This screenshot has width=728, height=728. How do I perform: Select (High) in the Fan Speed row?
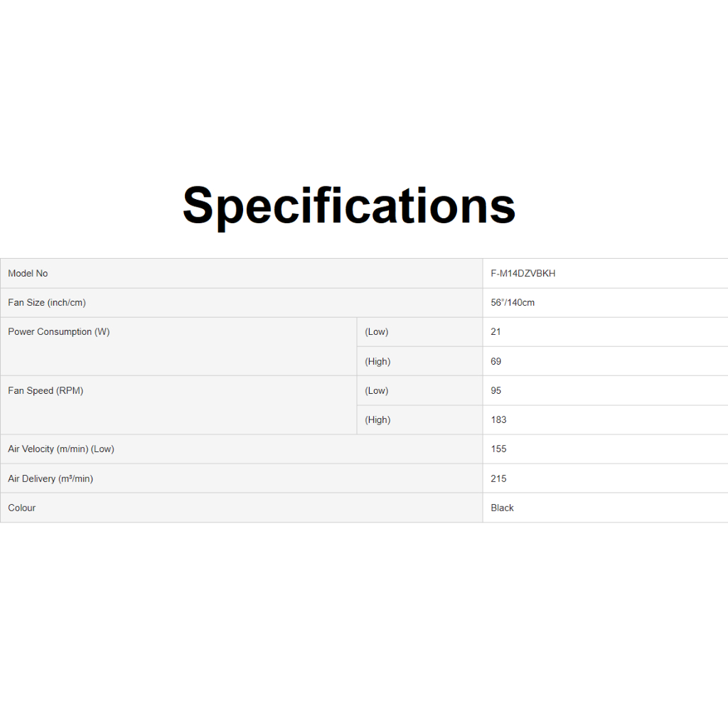tap(378, 420)
